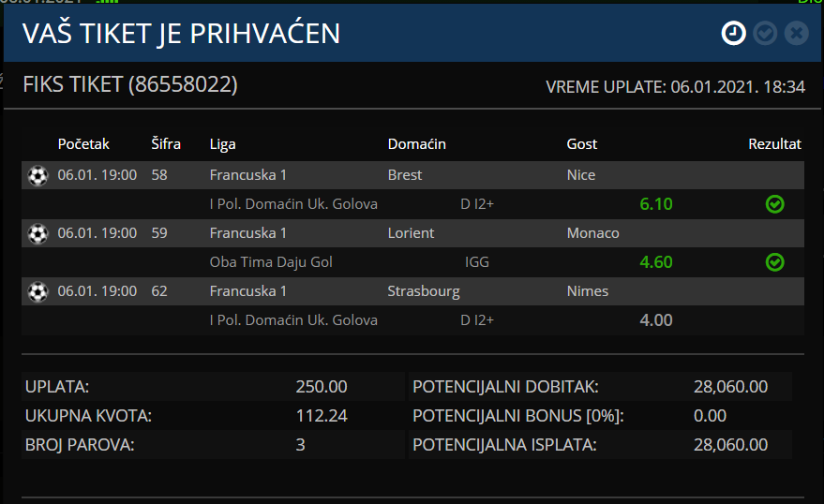This screenshot has height=504, width=824.
Task: Close the accepted ticket dialog
Action: pos(796,33)
